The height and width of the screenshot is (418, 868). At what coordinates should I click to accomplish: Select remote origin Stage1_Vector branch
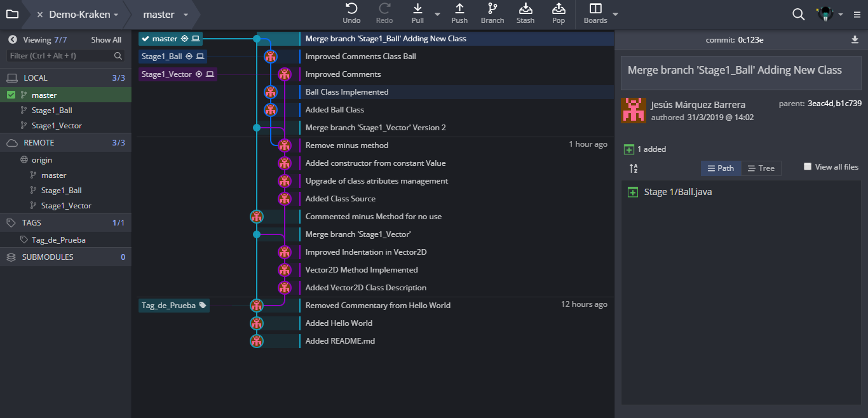point(65,206)
